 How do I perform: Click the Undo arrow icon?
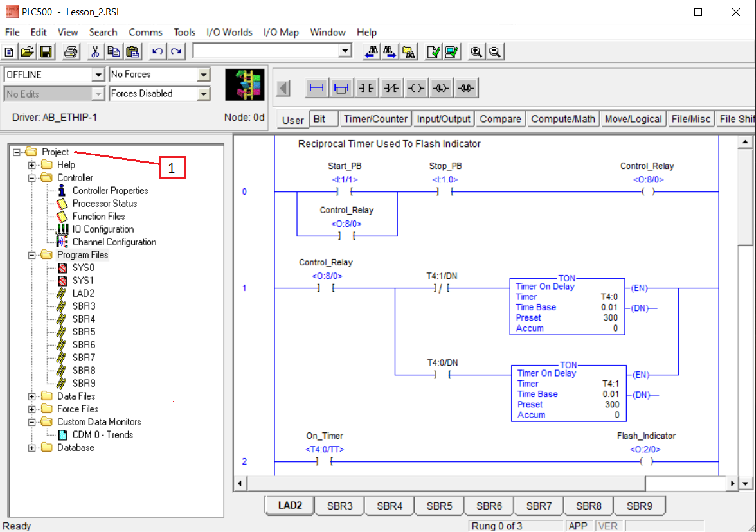[157, 51]
